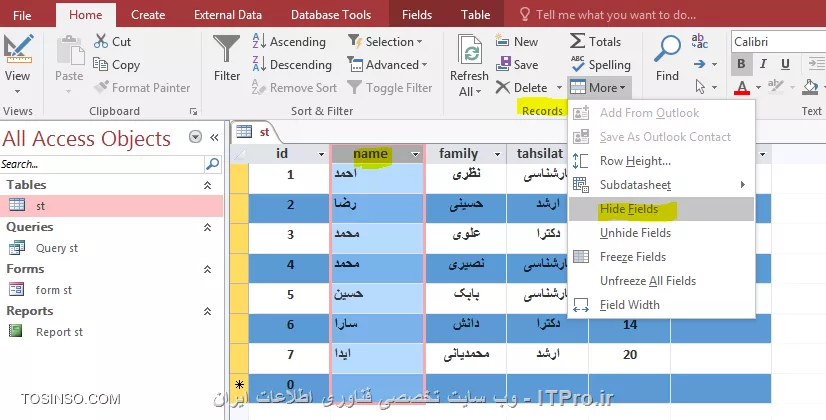
Task: Click the Cut scissors icon
Action: (101, 41)
